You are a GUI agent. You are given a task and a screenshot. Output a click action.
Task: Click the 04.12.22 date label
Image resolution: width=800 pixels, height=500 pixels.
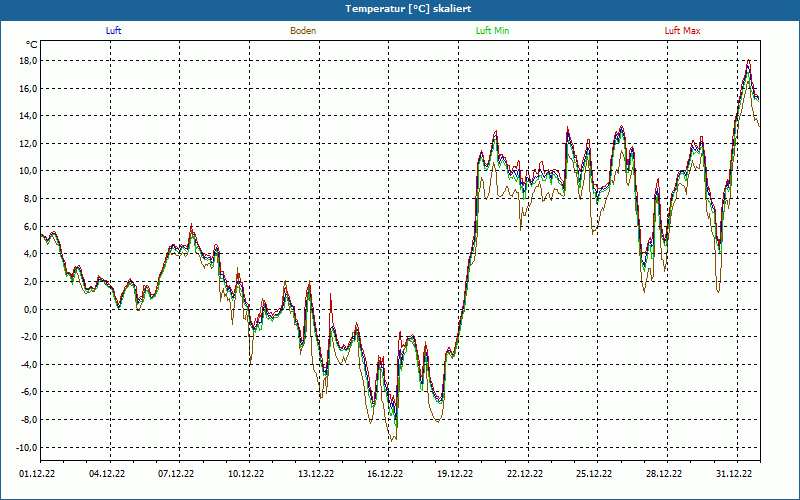point(106,475)
